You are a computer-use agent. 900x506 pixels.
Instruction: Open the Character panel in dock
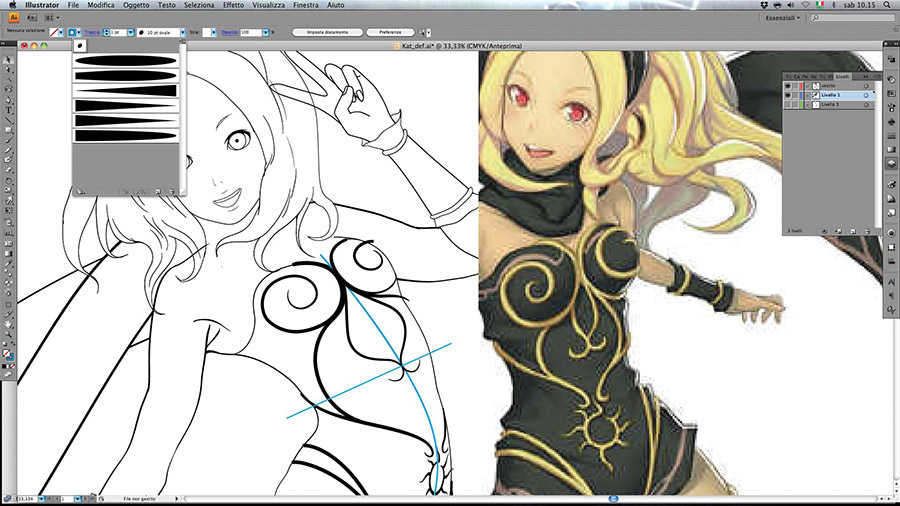pos(891,281)
